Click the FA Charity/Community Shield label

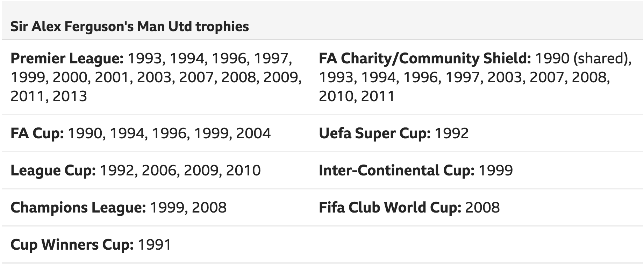tap(425, 58)
